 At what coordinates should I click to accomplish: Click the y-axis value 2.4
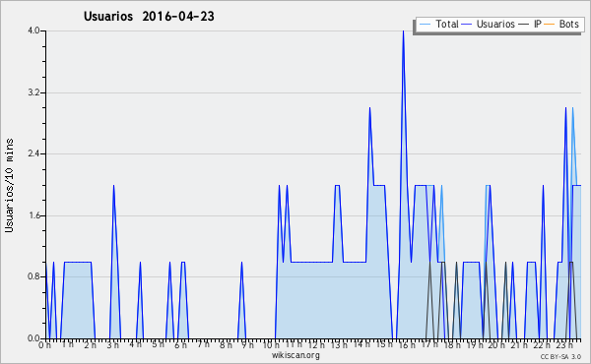[x=33, y=153]
